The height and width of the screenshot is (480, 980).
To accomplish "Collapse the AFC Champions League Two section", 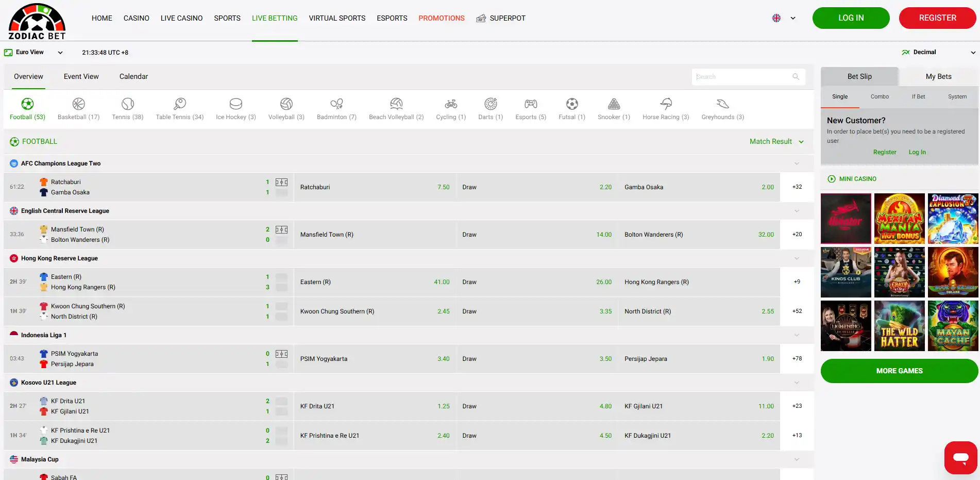I will [797, 164].
